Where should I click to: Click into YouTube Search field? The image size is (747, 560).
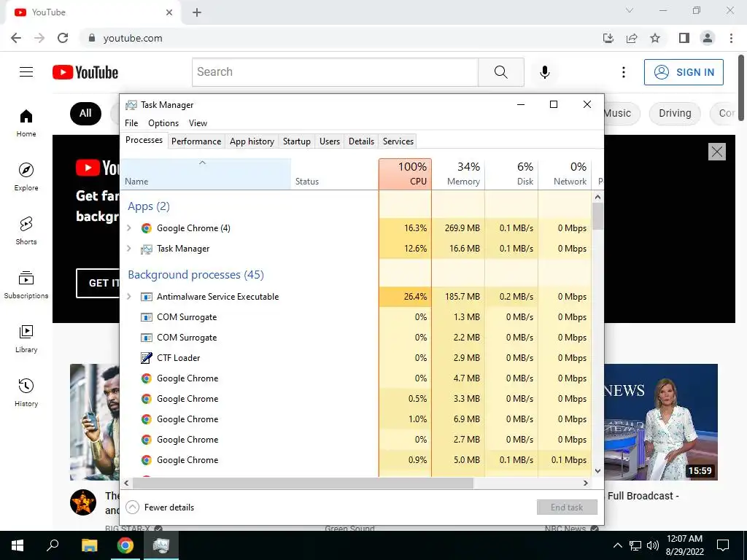336,72
